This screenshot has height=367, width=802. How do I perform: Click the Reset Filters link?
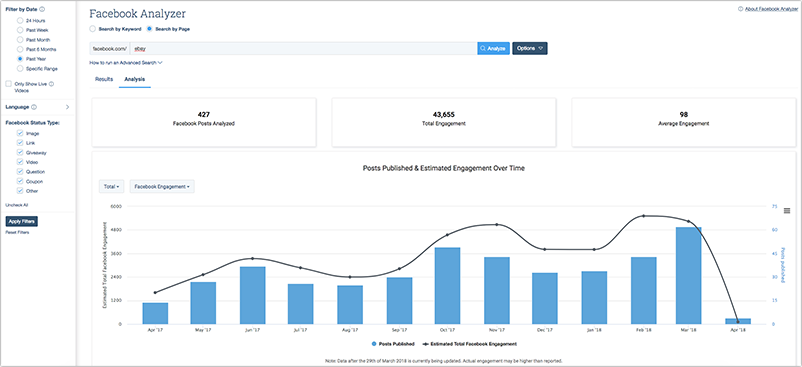click(17, 233)
